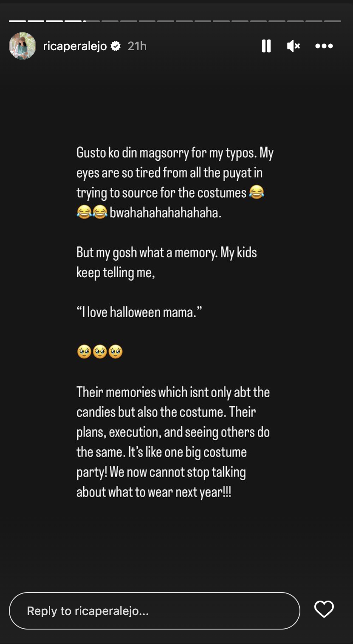Click the 21h timestamp
This screenshot has width=353, height=644.
tap(137, 46)
